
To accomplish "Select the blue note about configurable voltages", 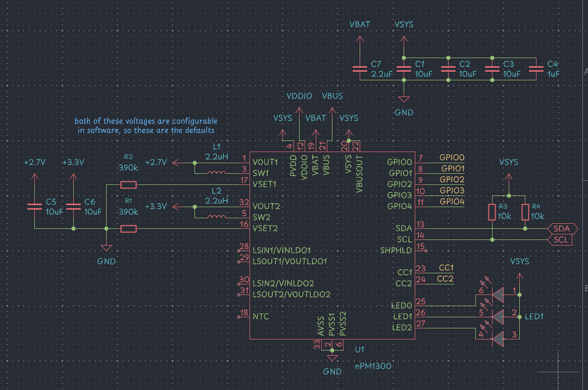I will coord(145,125).
